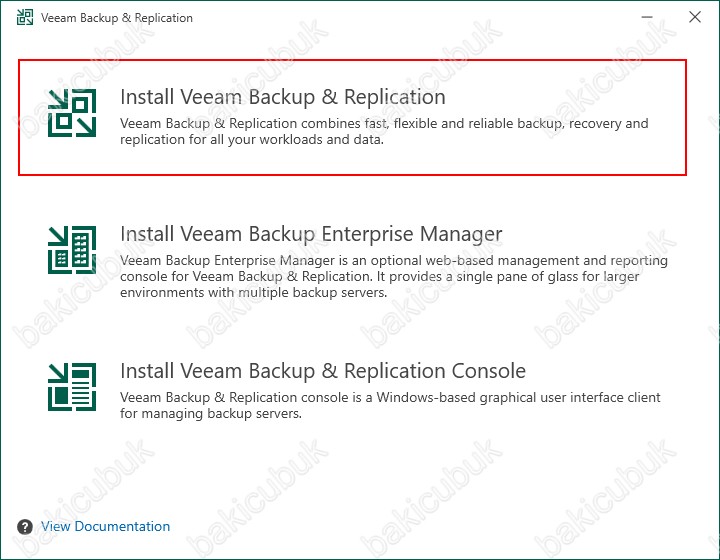Open the View Documentation link
Screen dimensions: 720x560
106,526
